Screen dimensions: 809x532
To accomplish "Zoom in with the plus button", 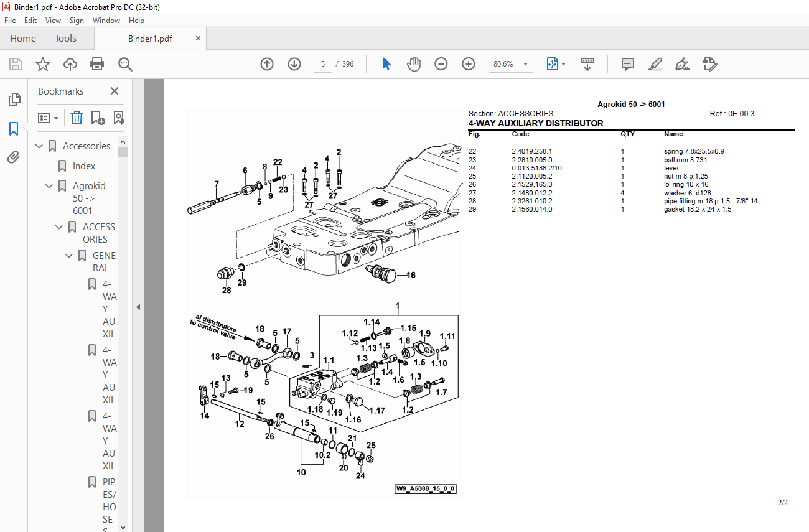I will pos(469,63).
